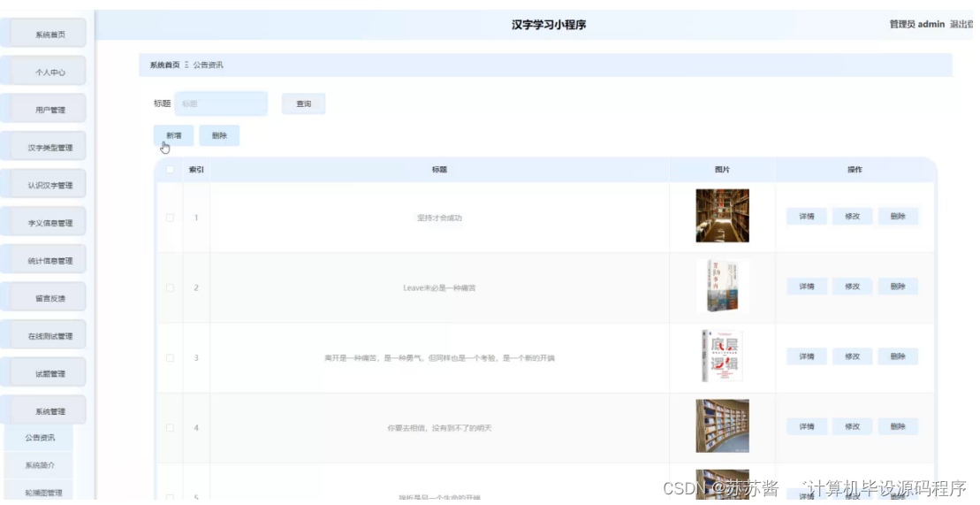Screen dimensions: 980x505
Task: Click the 标题 column header
Action: click(x=439, y=169)
